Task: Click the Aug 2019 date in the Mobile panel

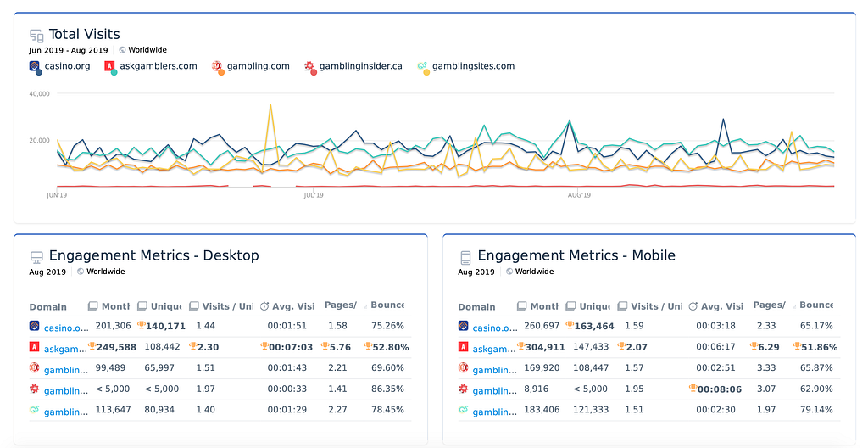Action: click(x=476, y=272)
